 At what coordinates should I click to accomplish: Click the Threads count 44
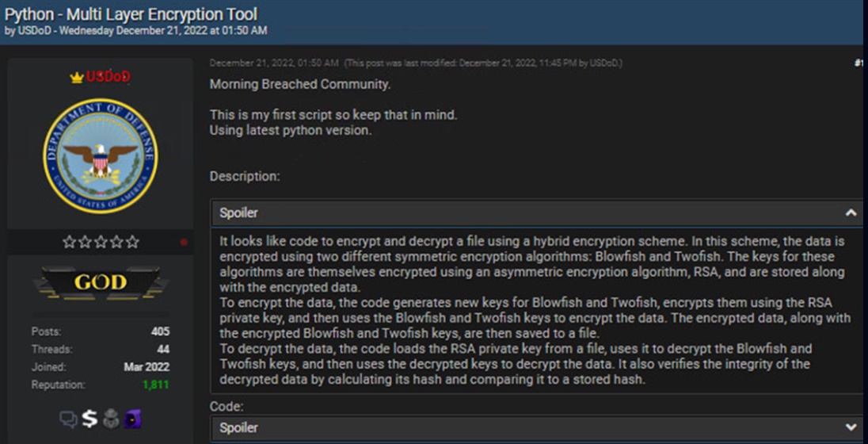[162, 350]
